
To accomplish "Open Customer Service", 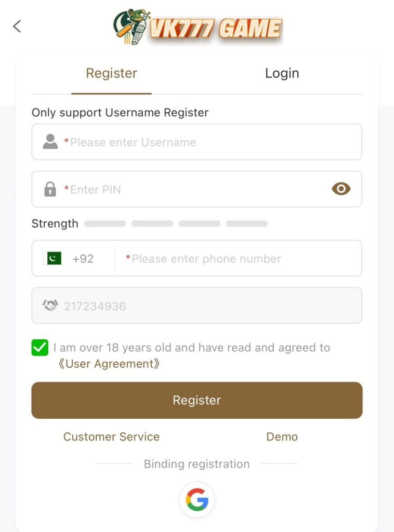I will point(111,437).
